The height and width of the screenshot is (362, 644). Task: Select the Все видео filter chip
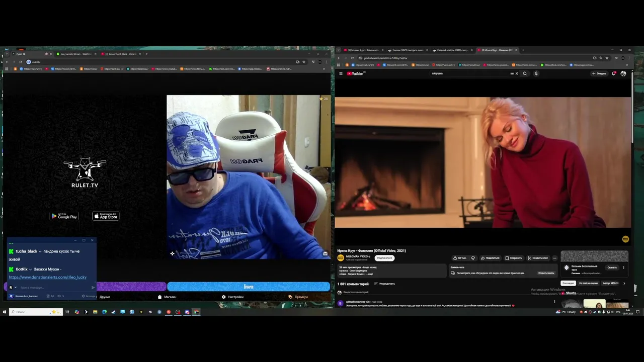(x=568, y=283)
